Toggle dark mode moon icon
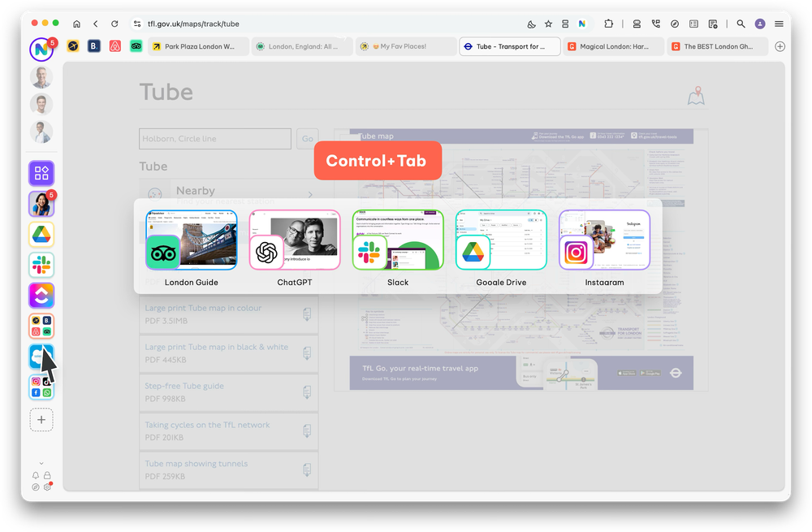812x532 pixels. [x=532, y=24]
